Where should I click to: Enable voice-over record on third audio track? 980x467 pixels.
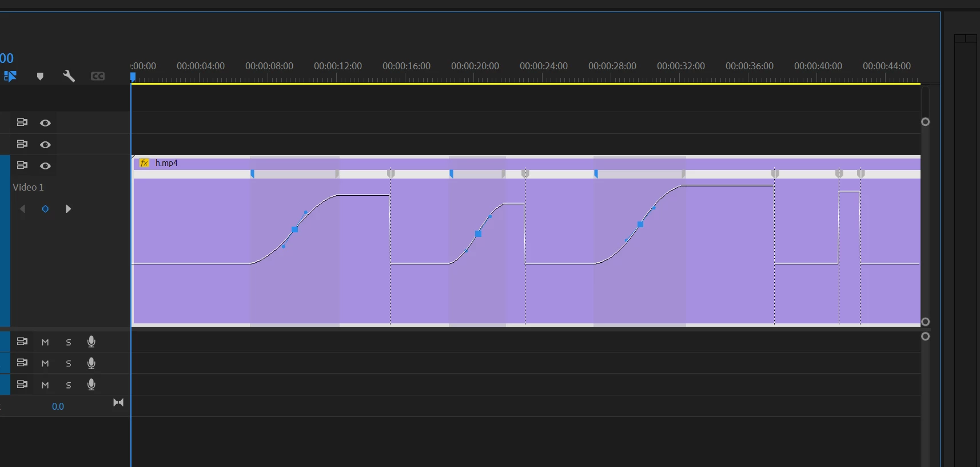point(91,385)
